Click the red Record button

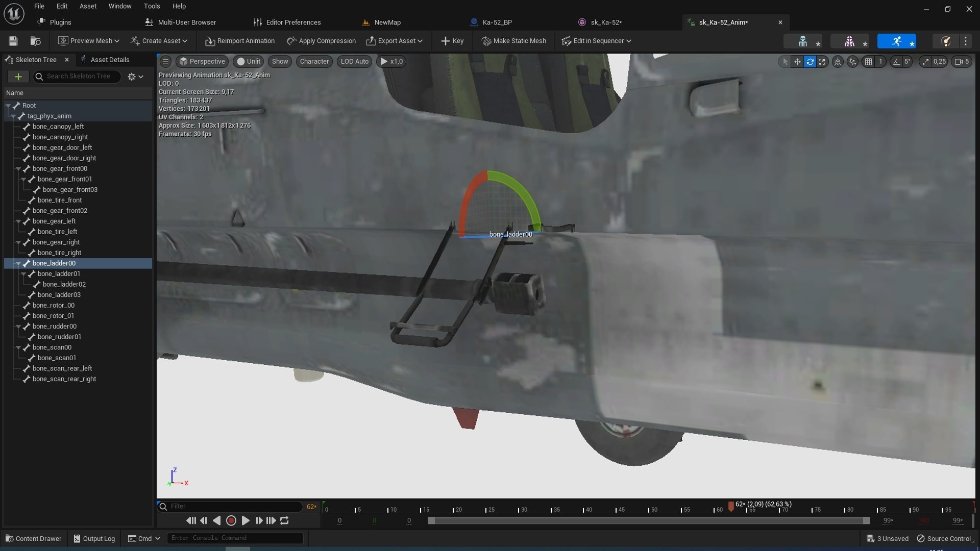click(231, 520)
